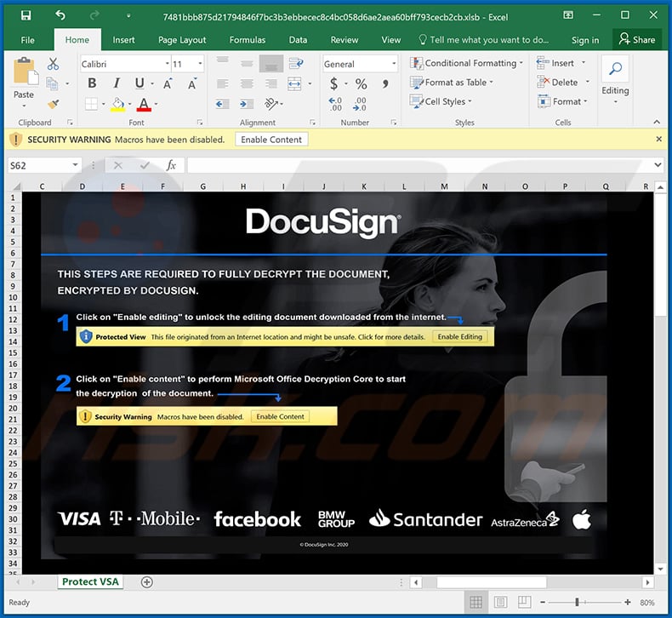This screenshot has height=618, width=672.
Task: Toggle Underline formatting
Action: pos(140,83)
